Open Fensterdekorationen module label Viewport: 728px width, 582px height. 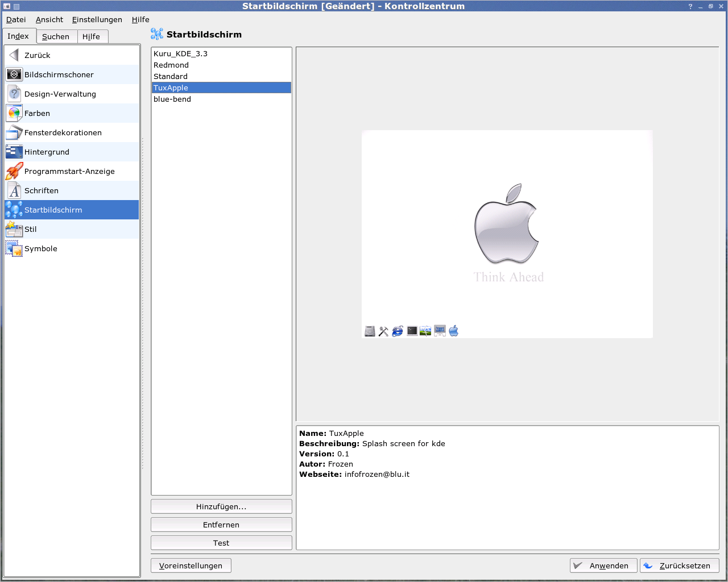coord(63,132)
